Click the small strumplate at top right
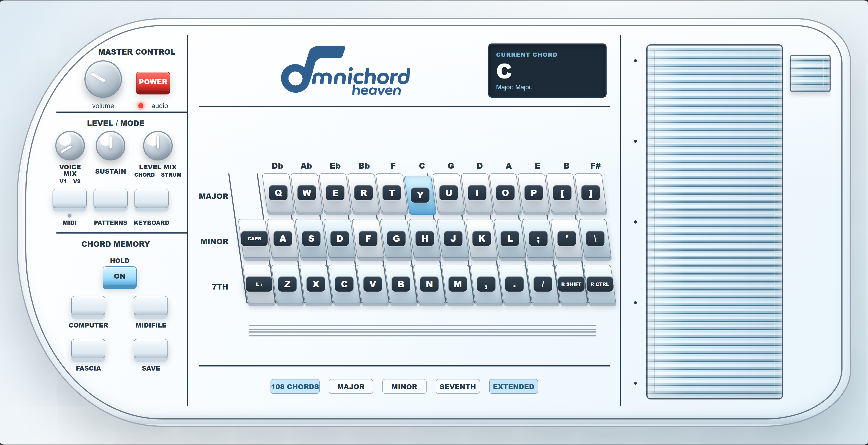Viewport: 868px width, 445px height. point(810,73)
